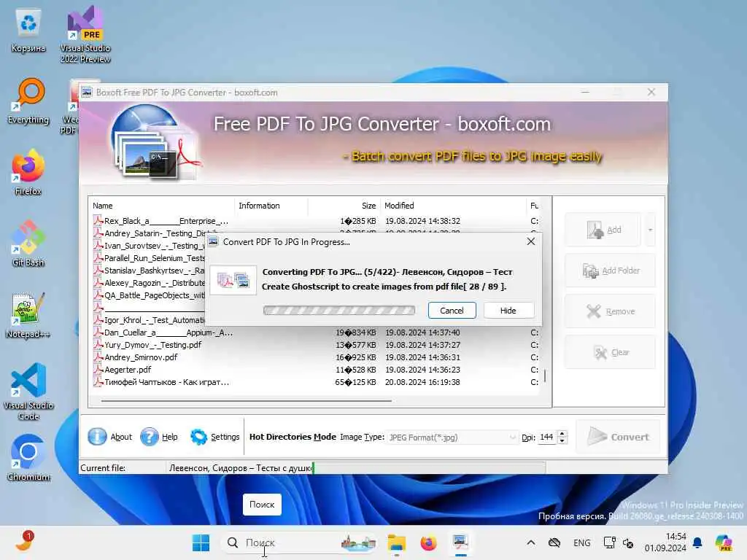Image resolution: width=747 pixels, height=560 pixels.
Task: Click the PDF icon beside Andrey_Smirnov.pdf
Action: pyautogui.click(x=98, y=357)
